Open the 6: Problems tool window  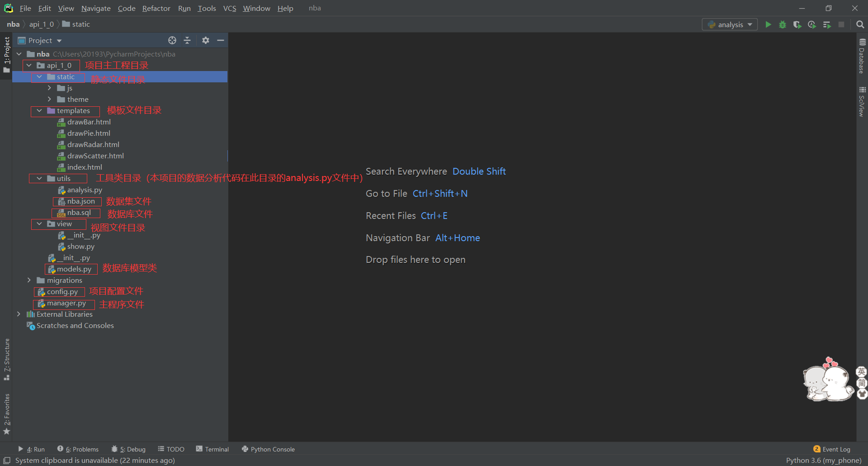78,449
